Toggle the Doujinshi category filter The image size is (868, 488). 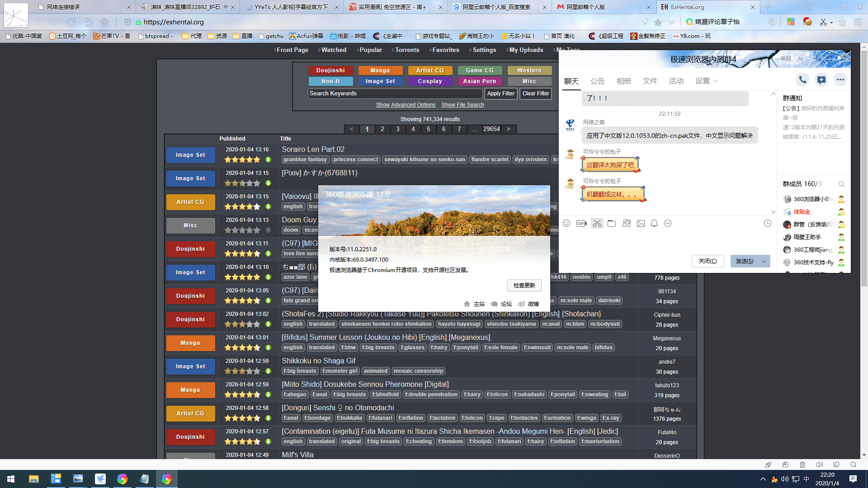[x=330, y=70]
